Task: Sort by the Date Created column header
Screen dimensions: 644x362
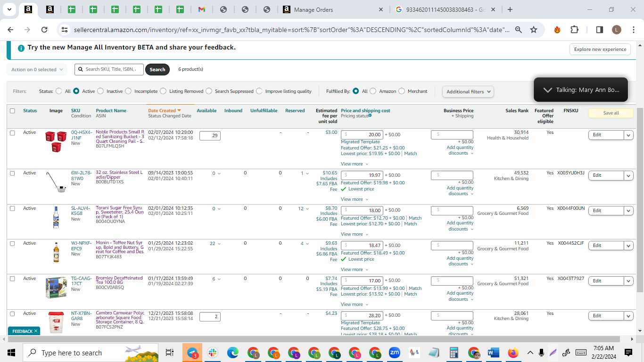Action: tap(165, 111)
